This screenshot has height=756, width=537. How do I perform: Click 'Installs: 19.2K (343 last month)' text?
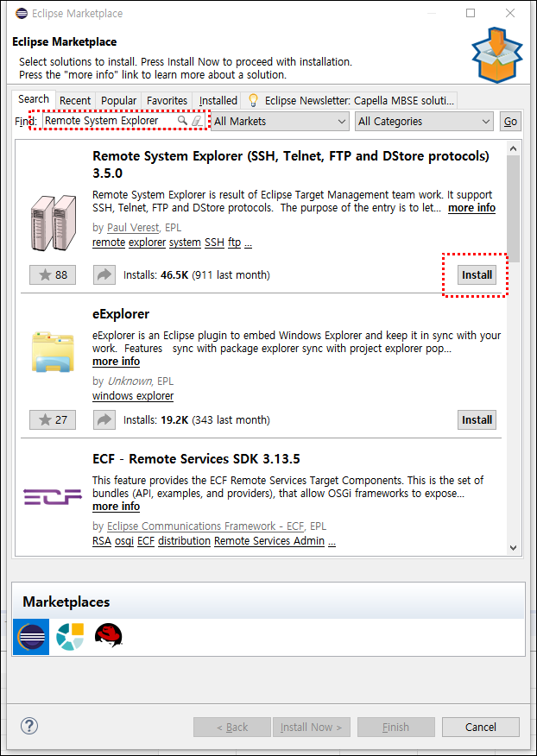pyautogui.click(x=197, y=419)
